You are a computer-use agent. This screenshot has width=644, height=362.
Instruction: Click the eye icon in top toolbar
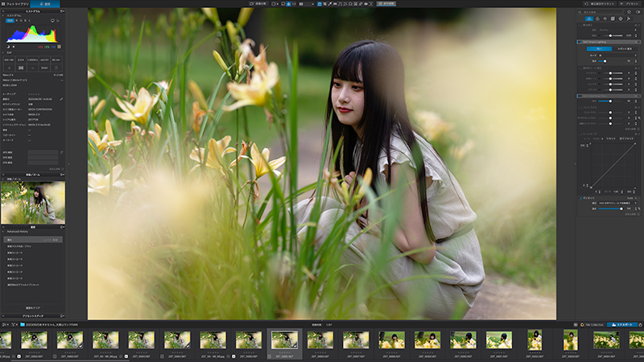click(366, 4)
